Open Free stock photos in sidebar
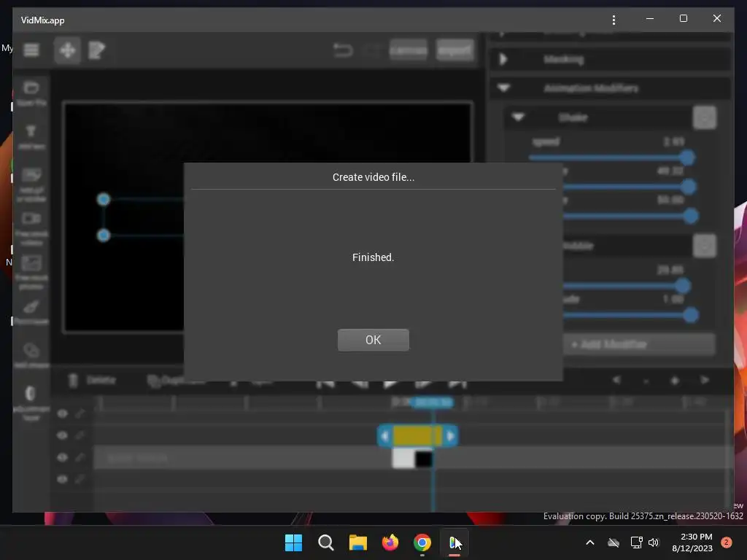This screenshot has width=747, height=560. tap(31, 273)
